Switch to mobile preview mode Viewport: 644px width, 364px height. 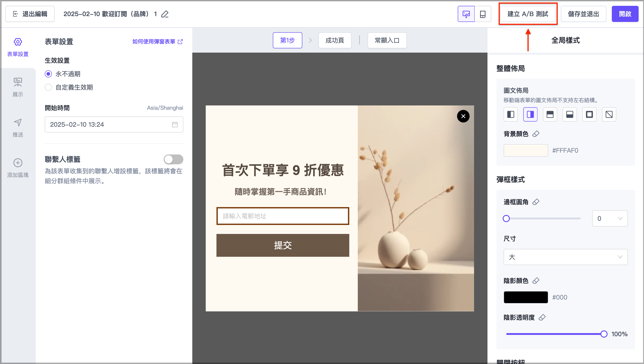pyautogui.click(x=483, y=14)
